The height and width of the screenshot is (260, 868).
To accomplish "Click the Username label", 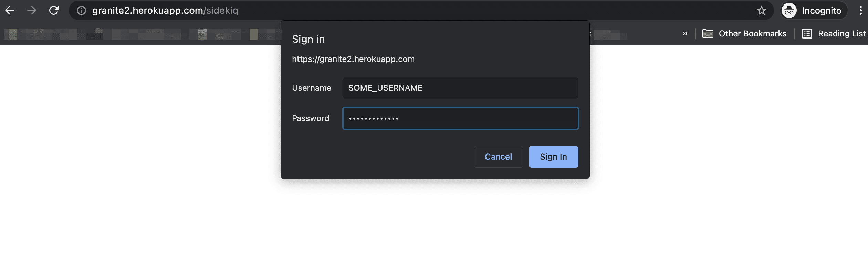I will pyautogui.click(x=312, y=88).
